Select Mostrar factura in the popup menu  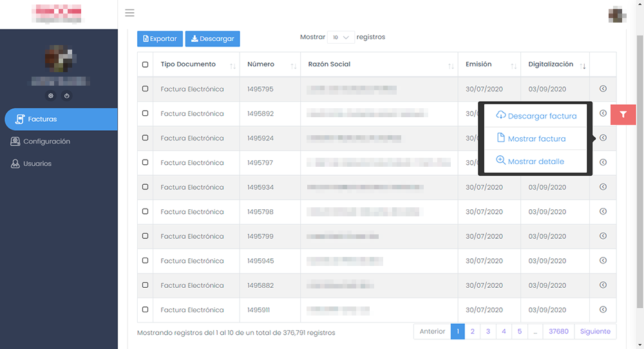(x=536, y=138)
